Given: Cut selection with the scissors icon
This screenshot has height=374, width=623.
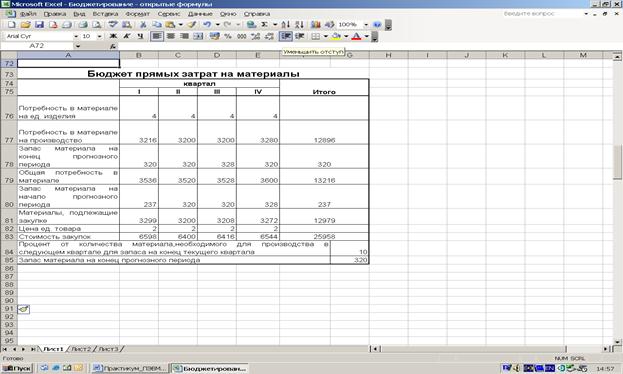Looking at the screenshot, I should pos(143,25).
